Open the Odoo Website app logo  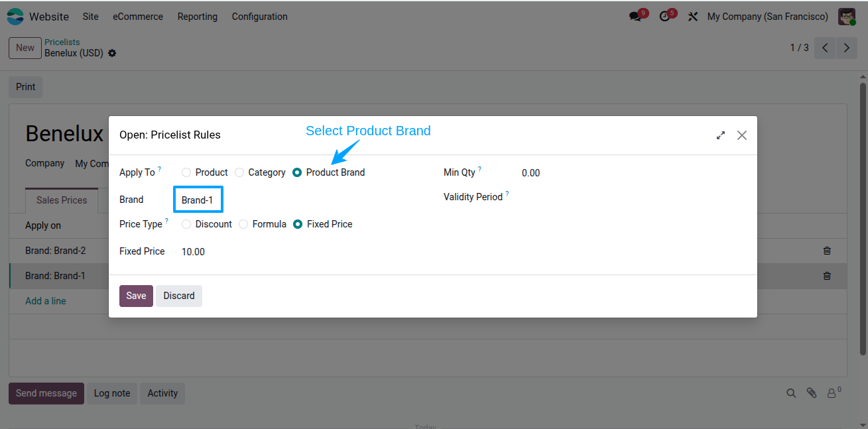click(x=15, y=17)
